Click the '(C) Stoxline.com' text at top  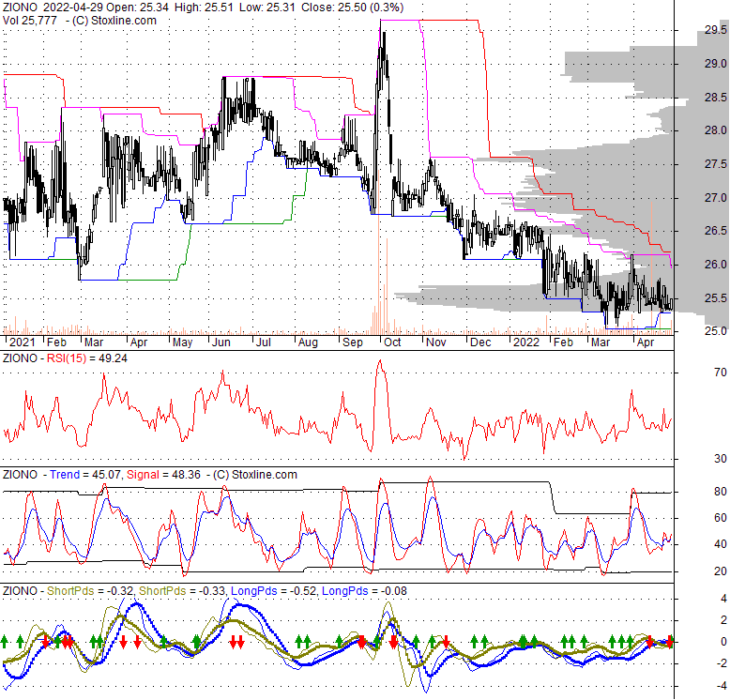pyautogui.click(x=114, y=21)
